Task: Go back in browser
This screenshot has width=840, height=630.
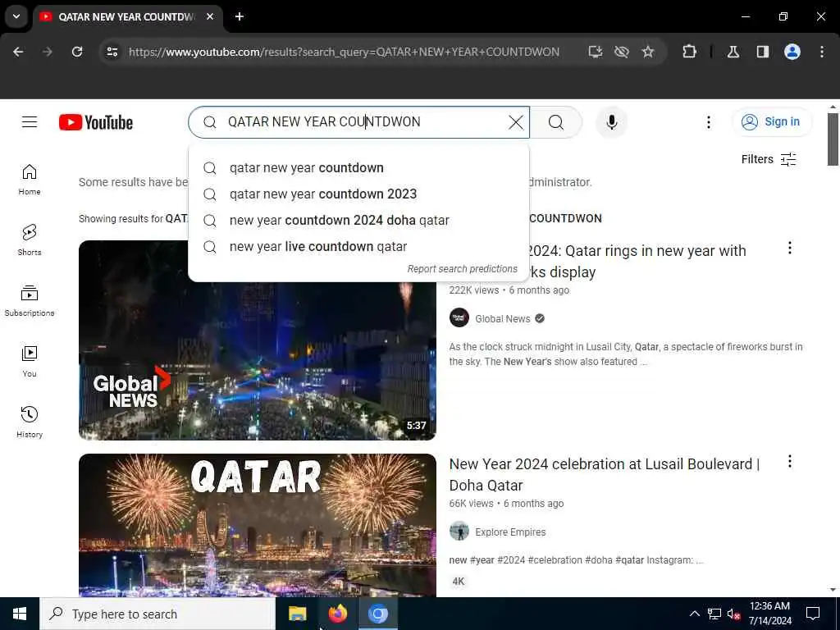Action: pos(18,52)
